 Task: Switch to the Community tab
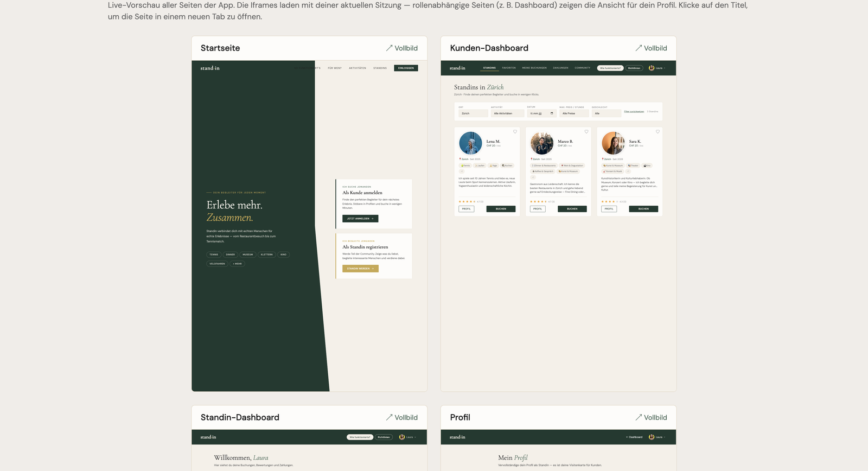coord(583,68)
